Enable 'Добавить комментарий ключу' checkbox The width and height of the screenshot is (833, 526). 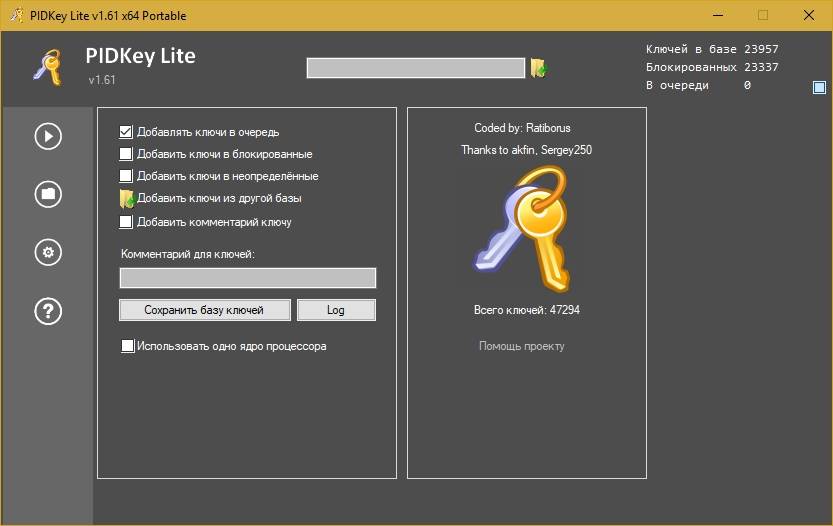coord(126,222)
